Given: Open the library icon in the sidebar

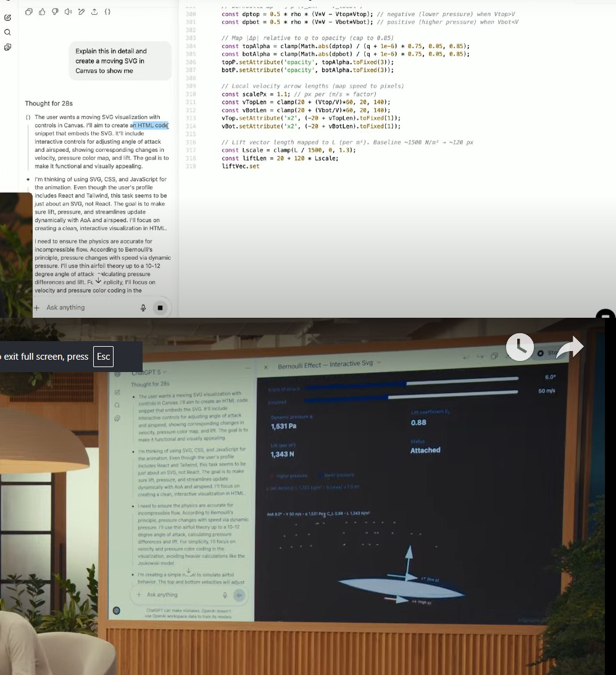Looking at the screenshot, I should [7, 47].
